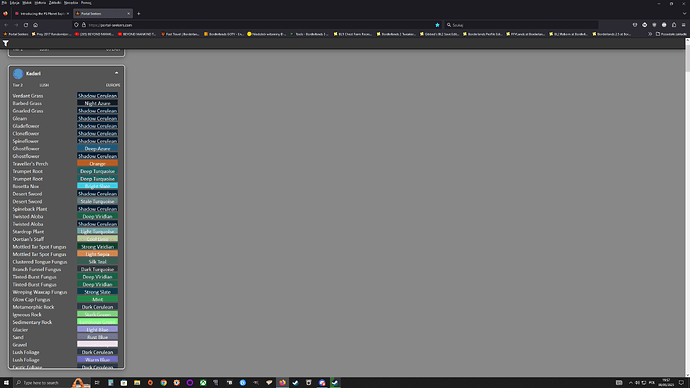Reload the page with refresh icon
690x388 pixels.
pyautogui.click(x=26, y=25)
